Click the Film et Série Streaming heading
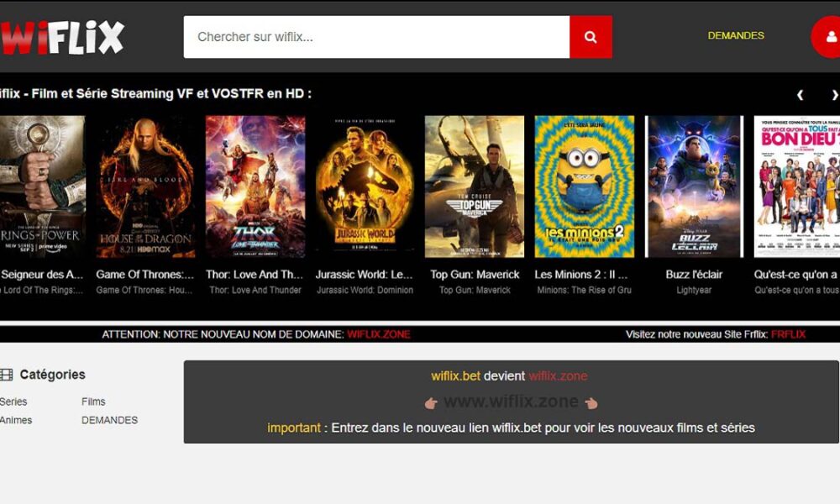Screen dimensions: 840x504 click(x=155, y=94)
